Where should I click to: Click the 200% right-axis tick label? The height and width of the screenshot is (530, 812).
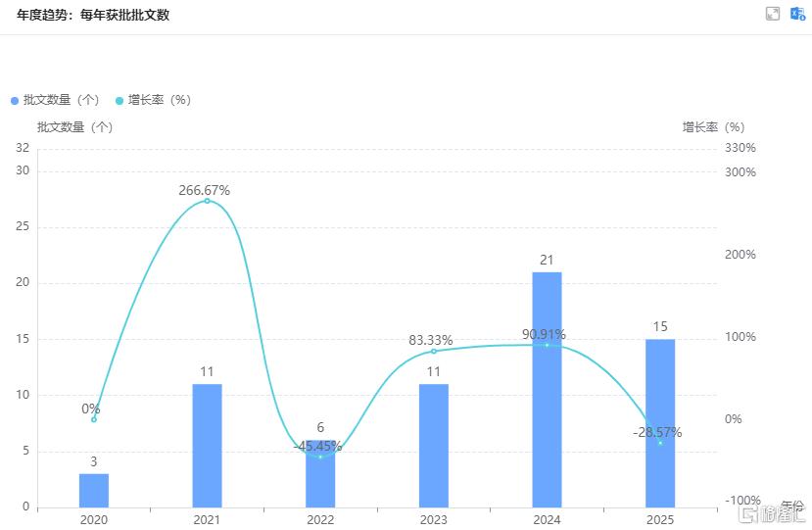[740, 255]
